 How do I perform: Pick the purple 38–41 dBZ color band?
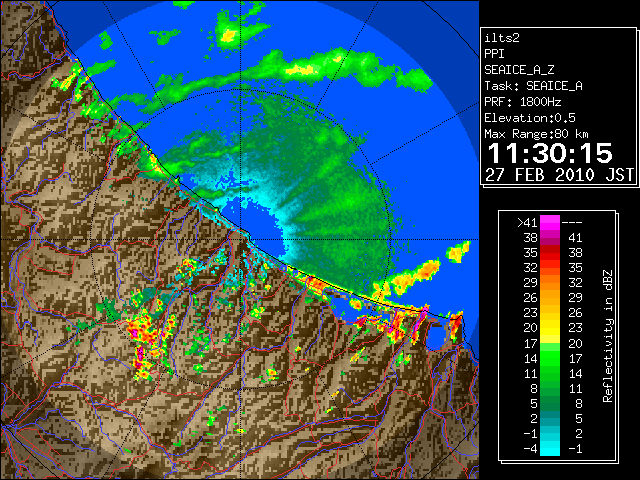coord(550,238)
